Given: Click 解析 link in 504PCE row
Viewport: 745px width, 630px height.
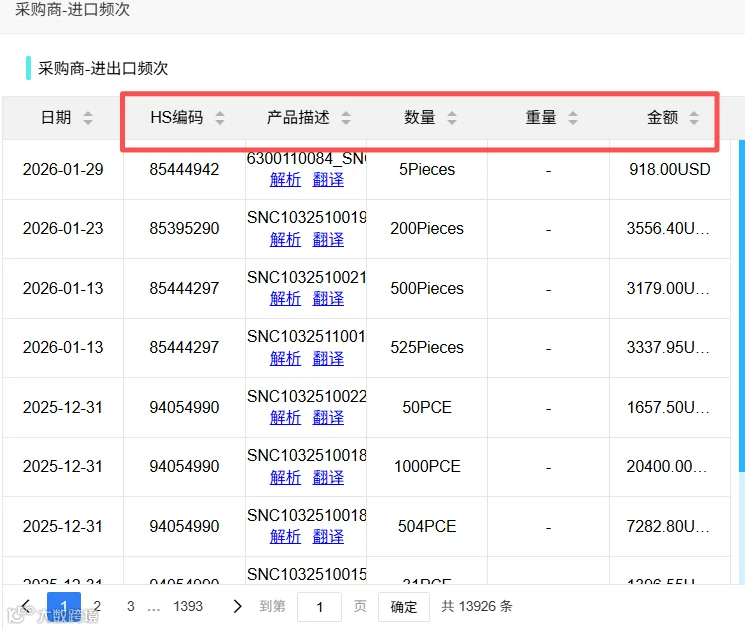Looking at the screenshot, I should [285, 537].
